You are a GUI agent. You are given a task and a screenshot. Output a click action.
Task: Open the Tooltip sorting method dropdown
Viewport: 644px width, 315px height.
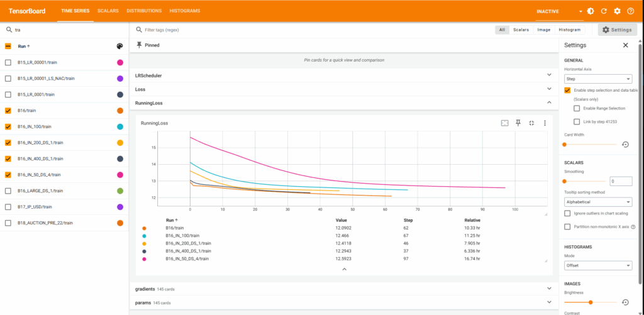[597, 202]
